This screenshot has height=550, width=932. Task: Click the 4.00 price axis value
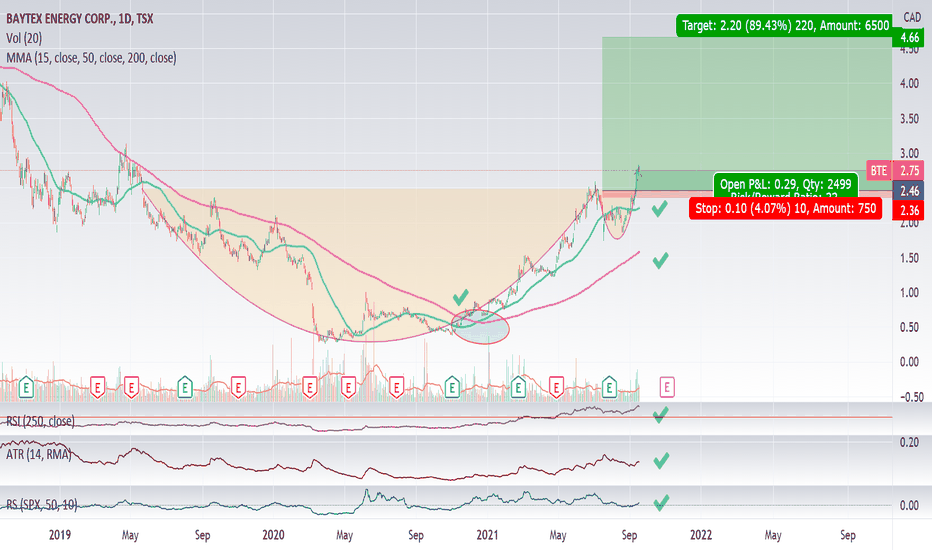(x=909, y=84)
